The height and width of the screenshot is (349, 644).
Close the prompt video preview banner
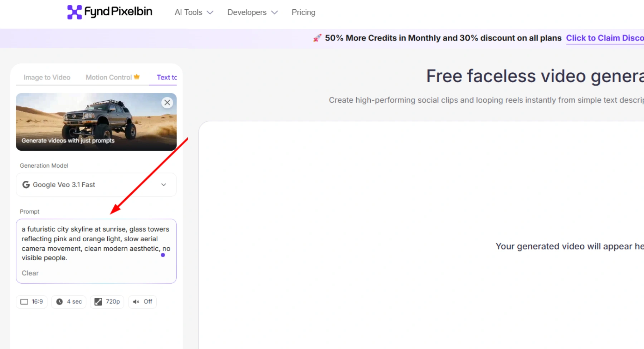[x=167, y=103]
